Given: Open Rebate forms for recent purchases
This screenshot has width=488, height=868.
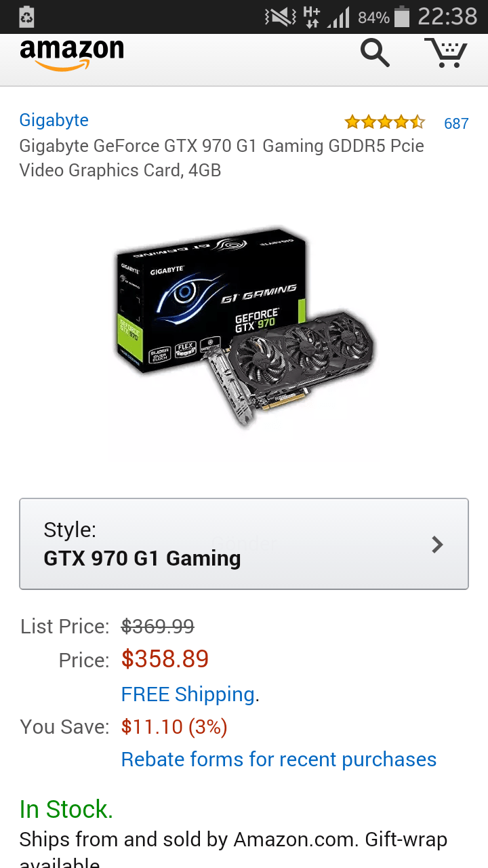Looking at the screenshot, I should point(279,759).
